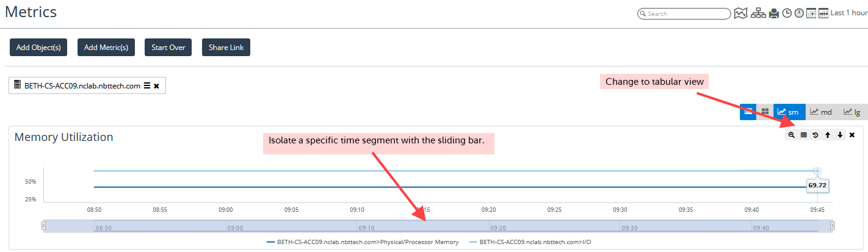Select the md chart size
Viewport: 868px width, 252px height.
820,112
